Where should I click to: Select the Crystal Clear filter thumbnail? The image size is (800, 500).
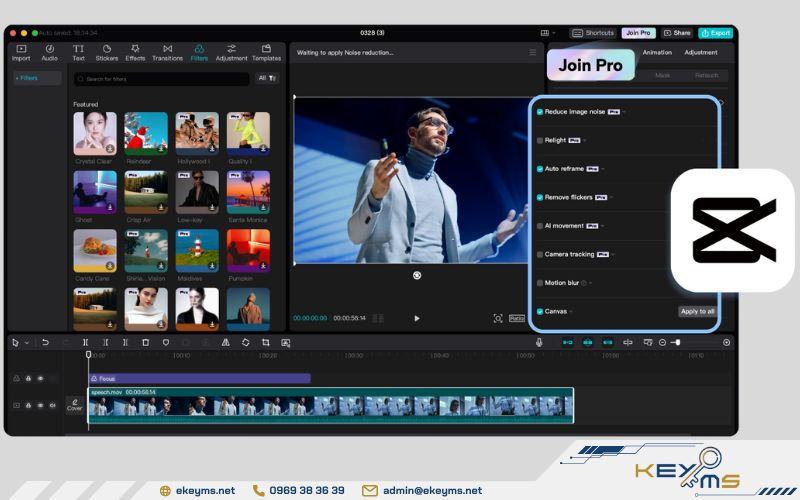(94, 133)
